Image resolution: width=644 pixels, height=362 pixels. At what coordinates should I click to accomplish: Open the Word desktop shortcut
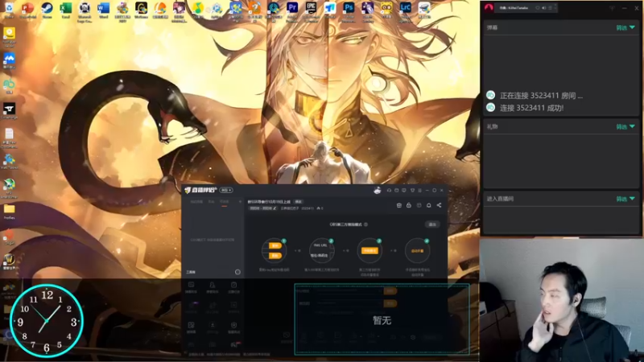tap(104, 9)
